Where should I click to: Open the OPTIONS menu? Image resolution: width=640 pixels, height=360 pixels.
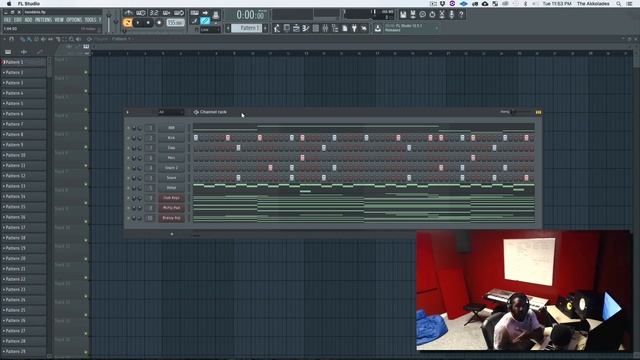pos(74,20)
